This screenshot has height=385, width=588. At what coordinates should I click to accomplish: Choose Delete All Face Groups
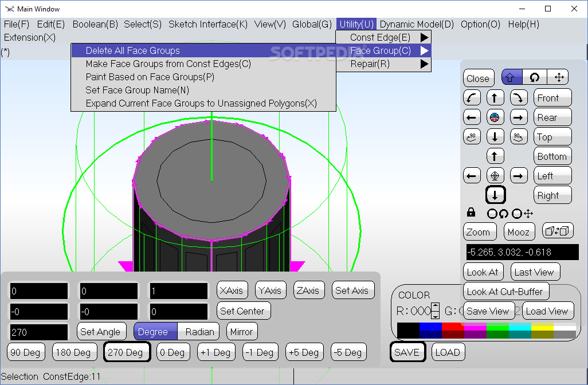[203, 50]
